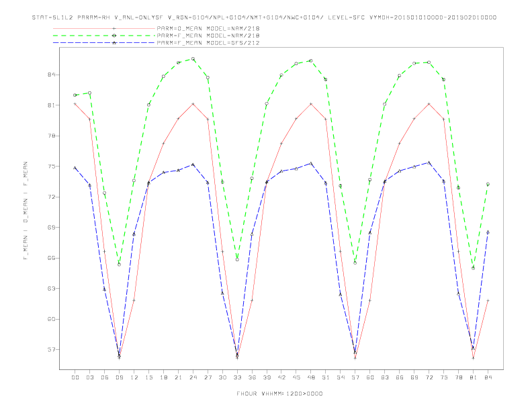Viewport: 532px width, 411px height.
Task: Select legend entry PARM=O_MEAN MODEL=NAM/218
Action: (208, 28)
